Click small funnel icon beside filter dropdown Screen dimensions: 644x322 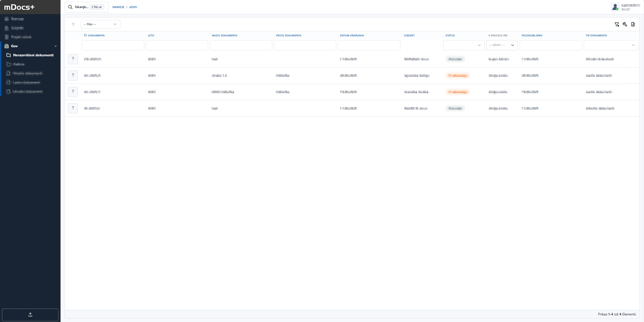click(x=73, y=24)
